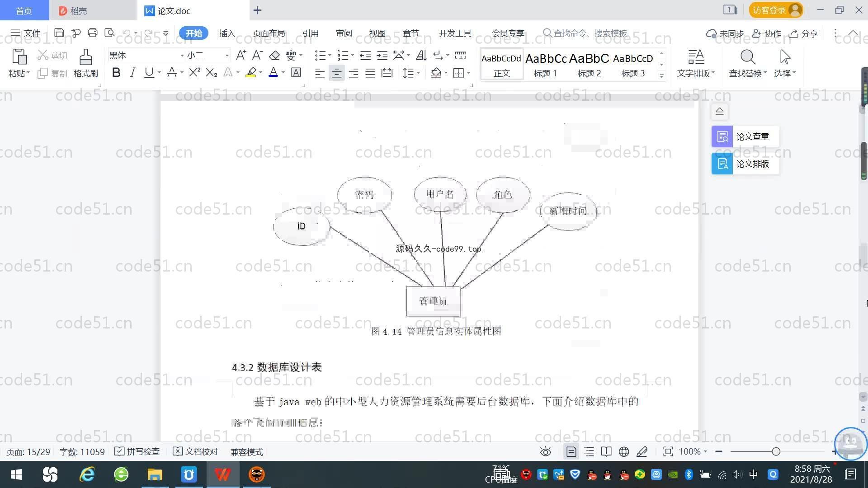Switch to page layout view icon

571,451
